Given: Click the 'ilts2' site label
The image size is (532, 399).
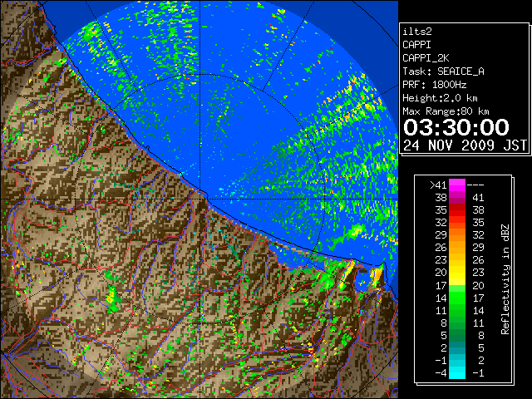Looking at the screenshot, I should pyautogui.click(x=417, y=32).
